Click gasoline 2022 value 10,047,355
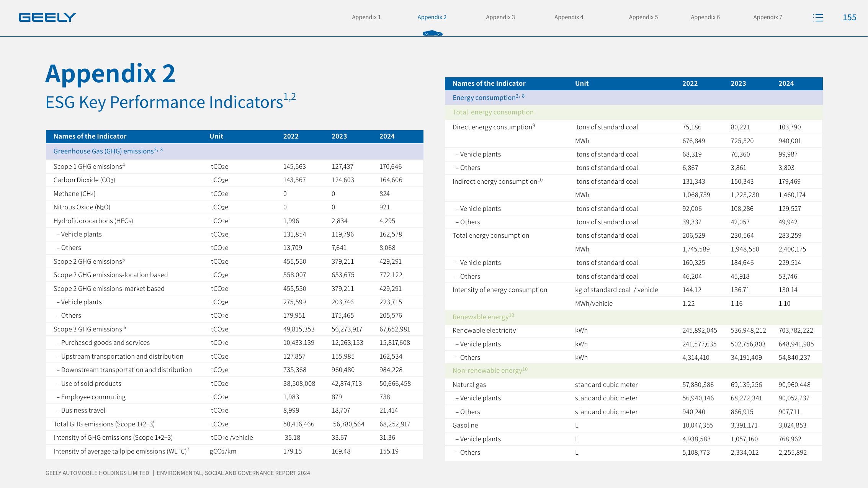The height and width of the screenshot is (488, 868). 698,425
